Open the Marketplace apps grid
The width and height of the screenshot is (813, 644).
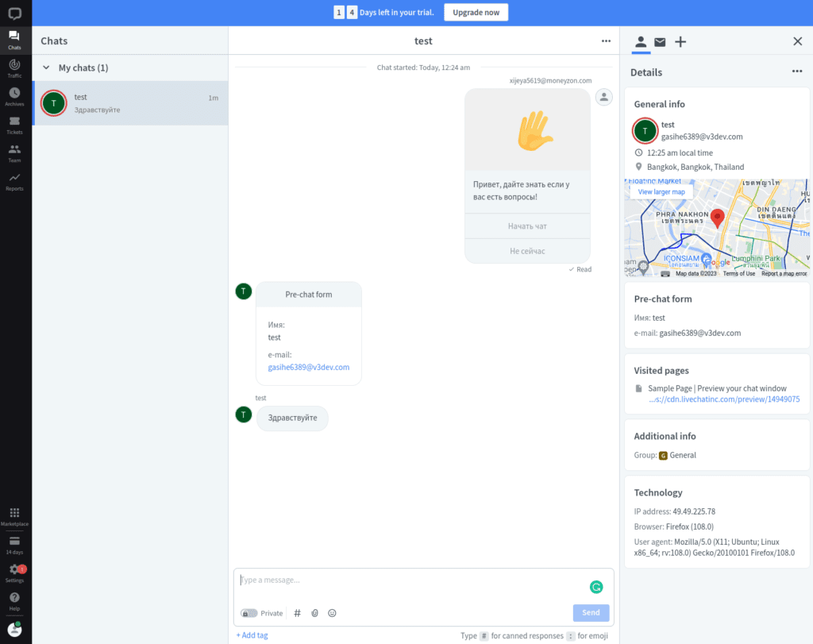pyautogui.click(x=14, y=516)
